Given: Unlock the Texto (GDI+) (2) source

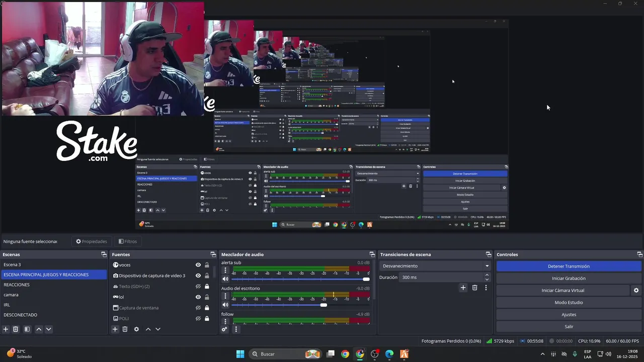Looking at the screenshot, I should tap(207, 287).
